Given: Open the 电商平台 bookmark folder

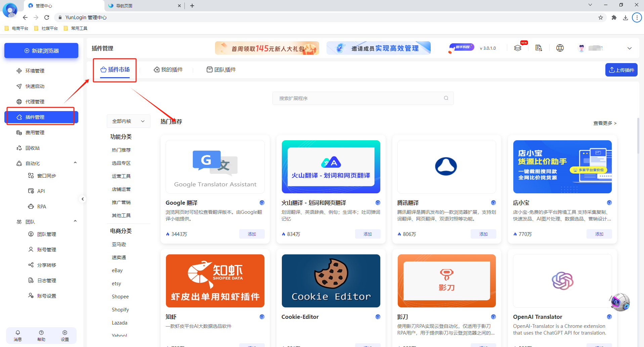Looking at the screenshot, I should click(17, 29).
